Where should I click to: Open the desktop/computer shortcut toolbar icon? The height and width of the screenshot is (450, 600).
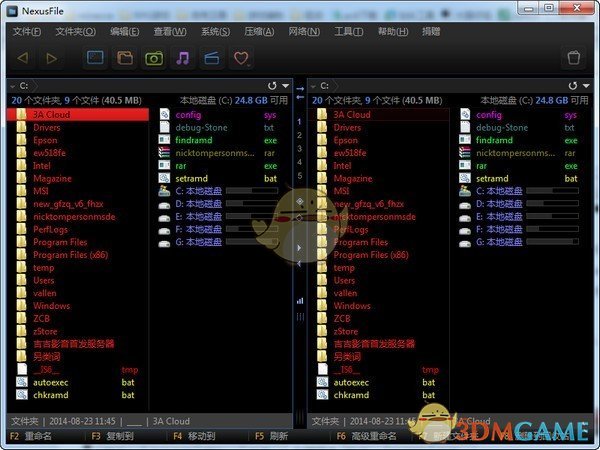point(95,58)
